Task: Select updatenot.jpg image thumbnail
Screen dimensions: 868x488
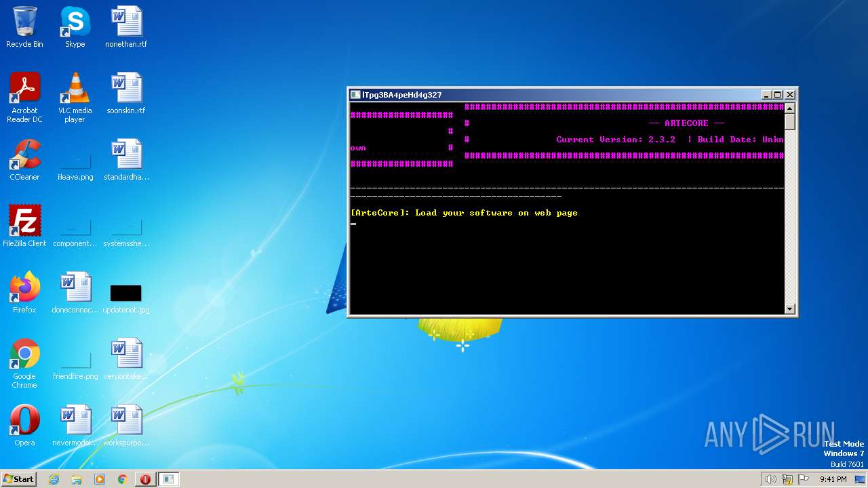Action: pyautogui.click(x=126, y=298)
